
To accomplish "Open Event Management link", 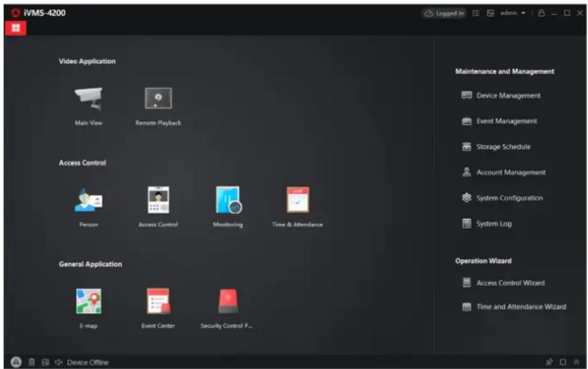I will [x=507, y=121].
